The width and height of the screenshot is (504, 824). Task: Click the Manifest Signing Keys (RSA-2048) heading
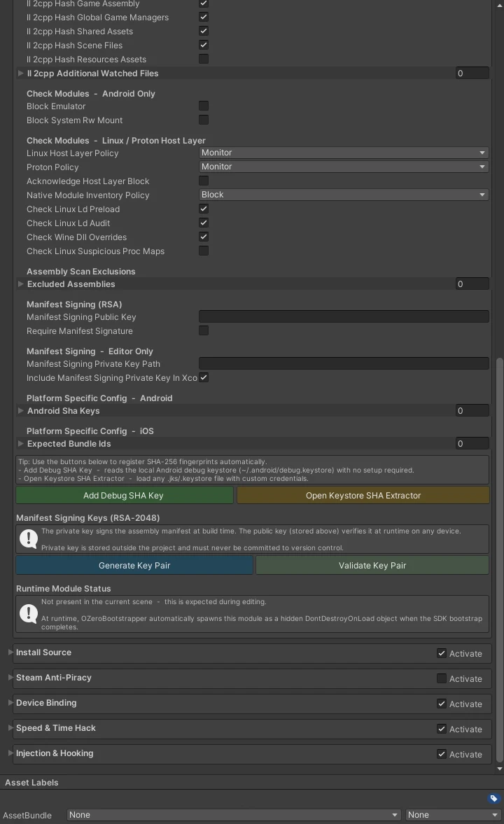tap(87, 517)
